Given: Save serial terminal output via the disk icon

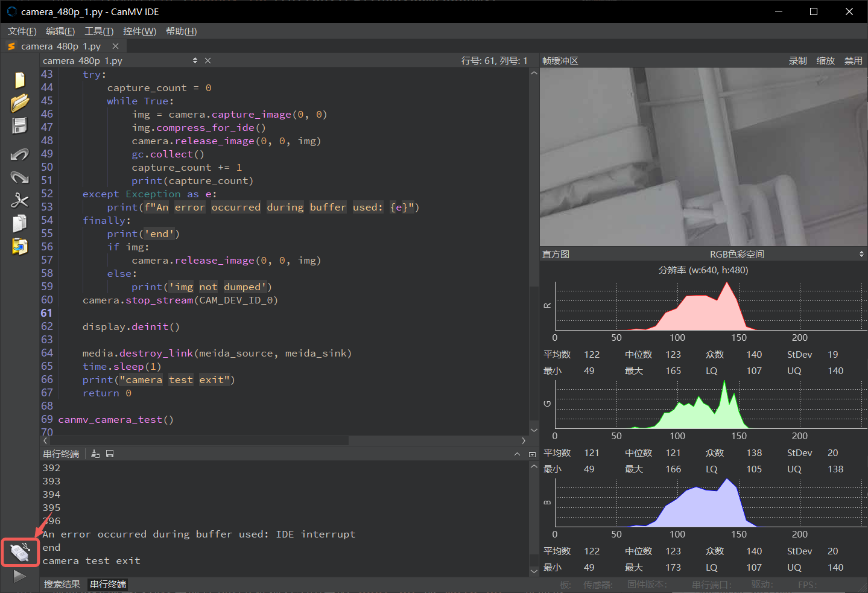Looking at the screenshot, I should tap(110, 453).
